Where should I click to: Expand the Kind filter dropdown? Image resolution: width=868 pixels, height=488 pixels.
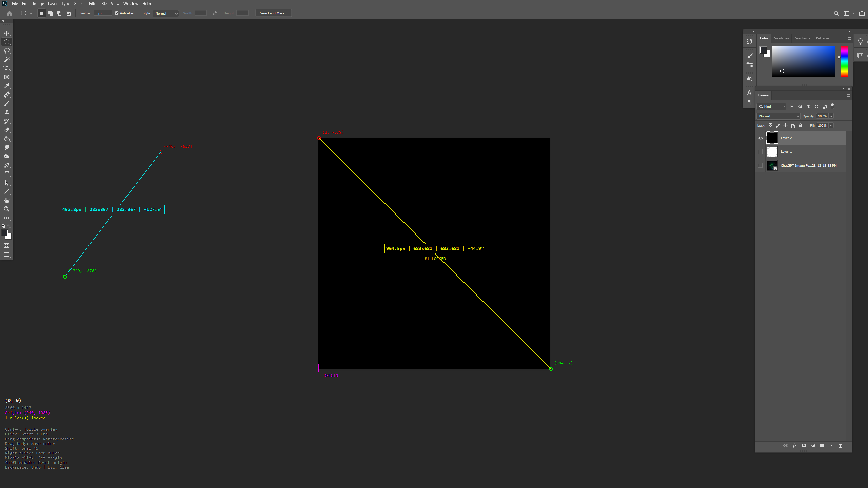[x=772, y=106]
